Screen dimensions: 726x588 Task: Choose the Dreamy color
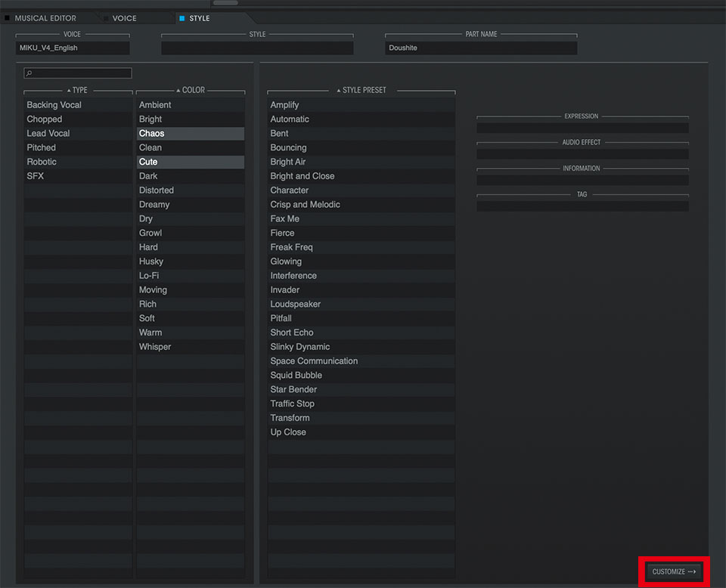click(x=191, y=205)
